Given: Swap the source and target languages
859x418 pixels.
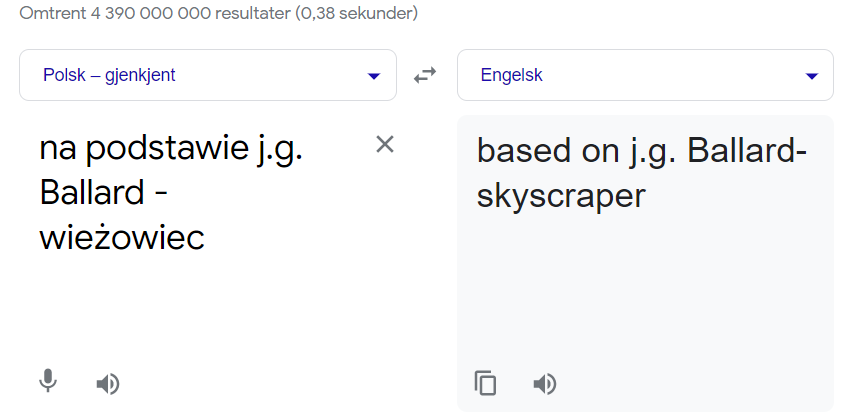Looking at the screenshot, I should click(x=425, y=75).
